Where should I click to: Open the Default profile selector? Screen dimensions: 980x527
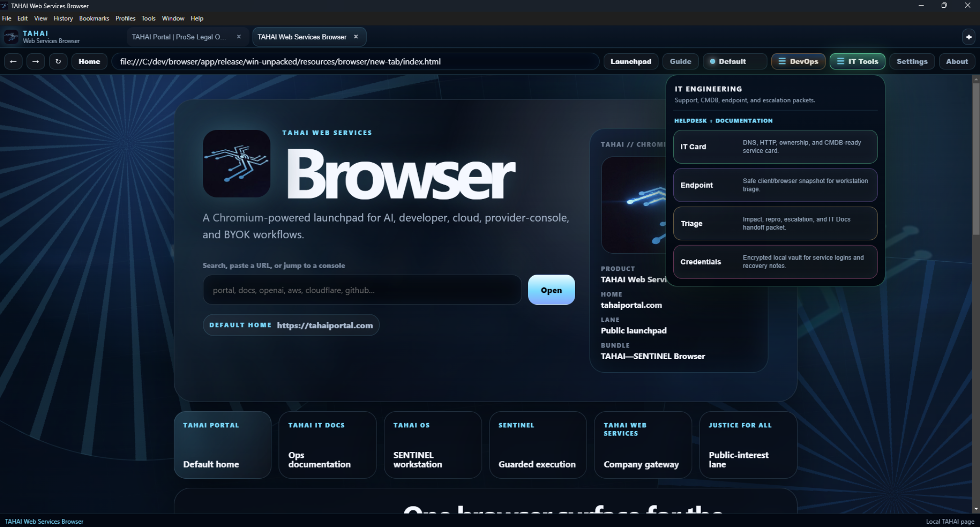735,61
